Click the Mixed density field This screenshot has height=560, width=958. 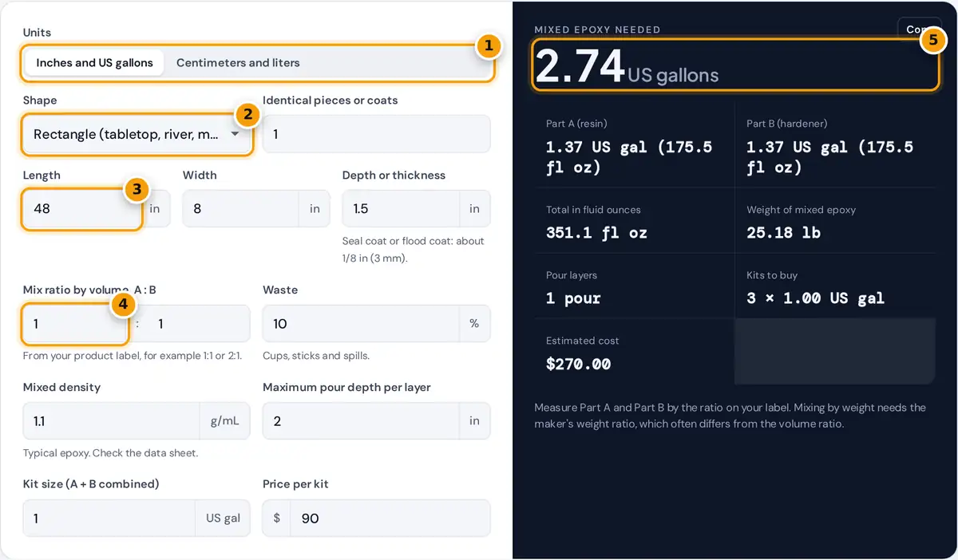(x=111, y=421)
